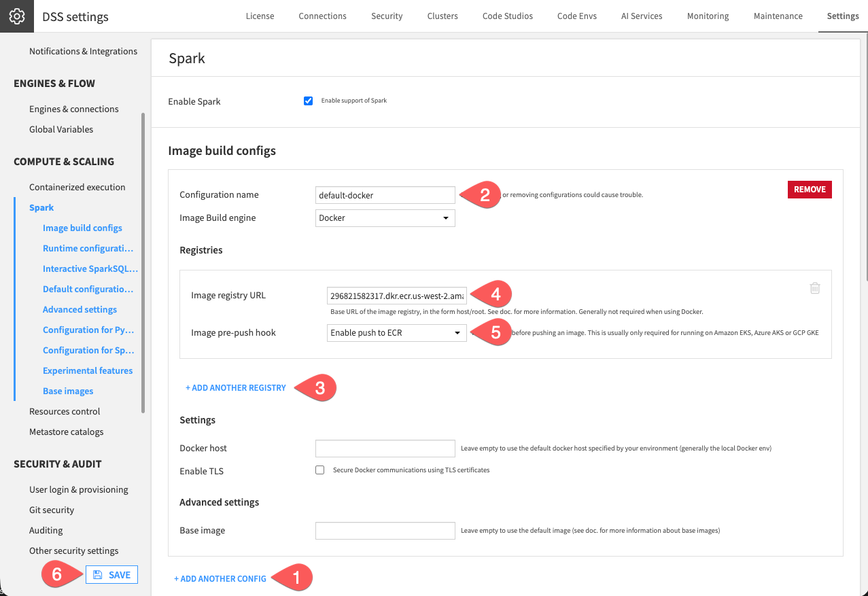868x596 pixels.
Task: Open Notifications & Integrations in sidebar
Action: click(x=83, y=51)
